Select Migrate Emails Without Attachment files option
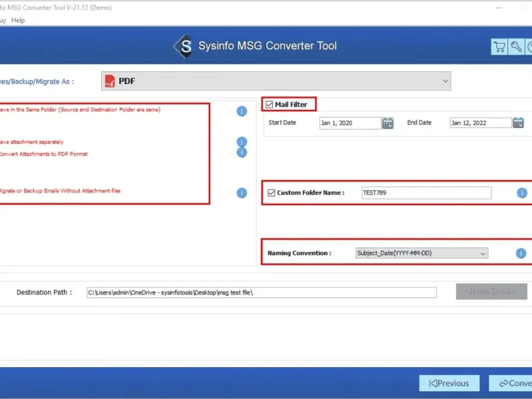532x399 pixels. (x=60, y=191)
